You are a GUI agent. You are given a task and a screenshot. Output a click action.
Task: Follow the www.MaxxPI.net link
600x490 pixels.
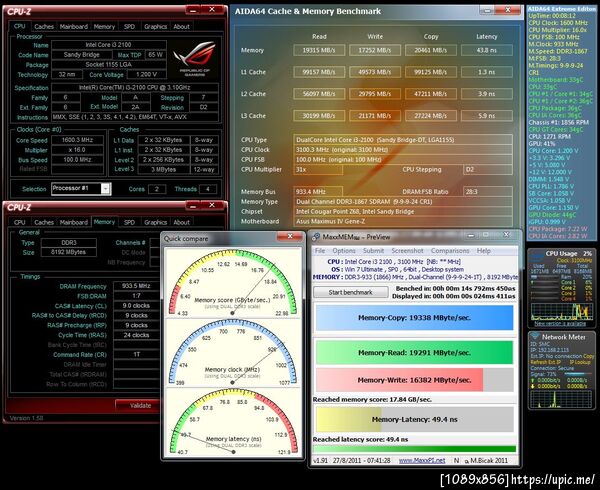422,461
